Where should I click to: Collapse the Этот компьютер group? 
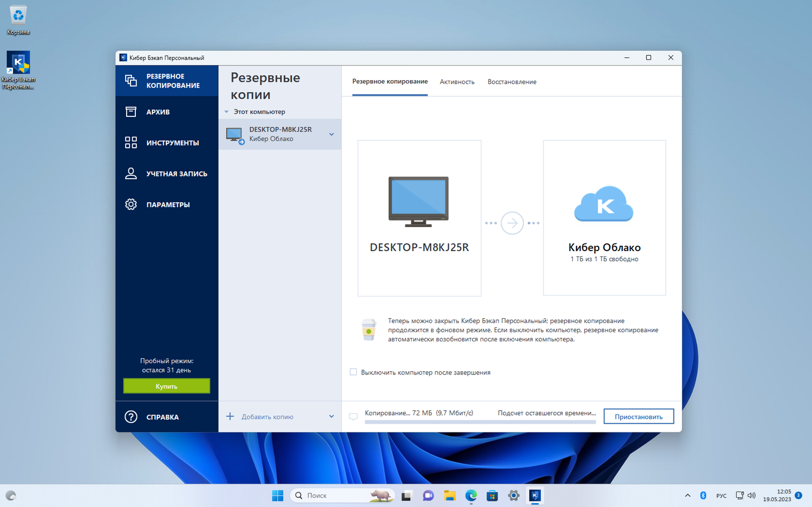227,112
